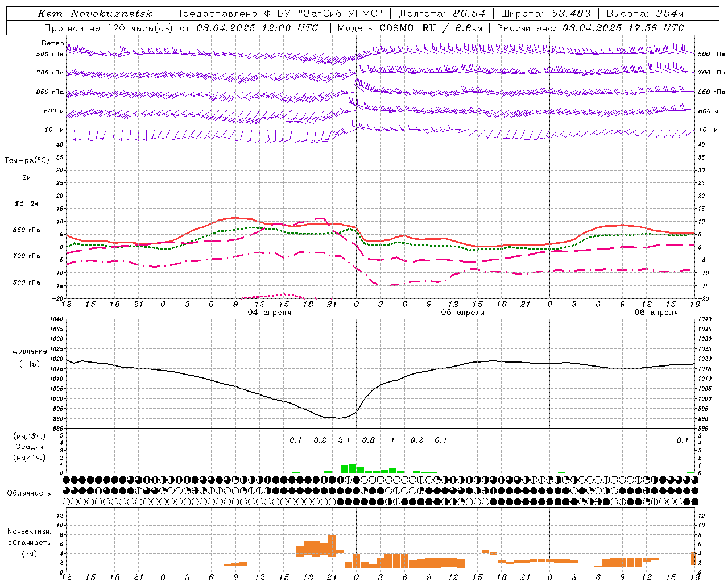Click the '05 апреля' date label
728x582 pixels.
(463, 313)
